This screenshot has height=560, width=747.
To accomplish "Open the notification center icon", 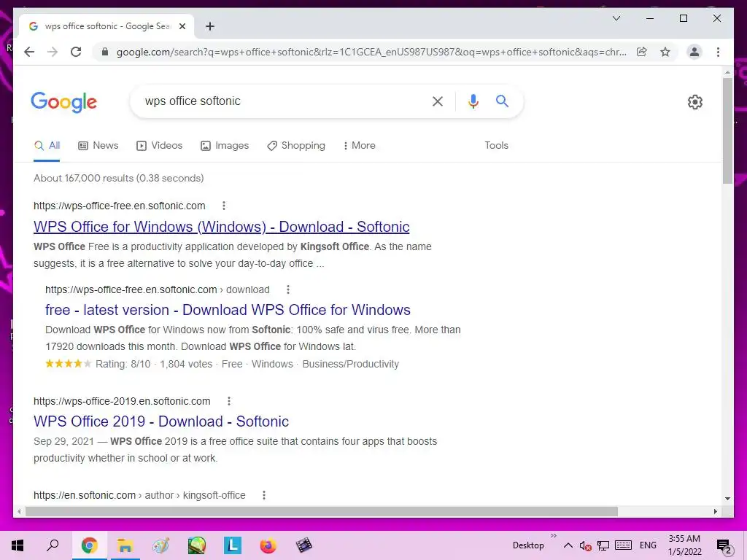I will coord(724,545).
